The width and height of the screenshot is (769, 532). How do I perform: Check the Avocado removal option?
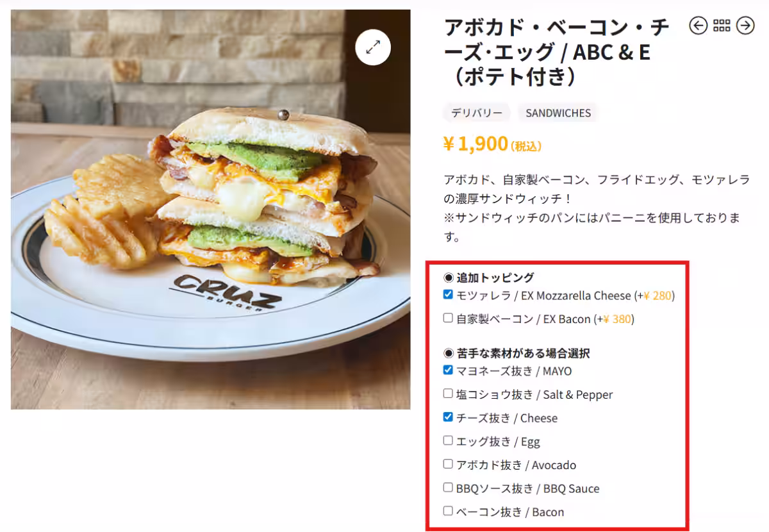point(448,464)
